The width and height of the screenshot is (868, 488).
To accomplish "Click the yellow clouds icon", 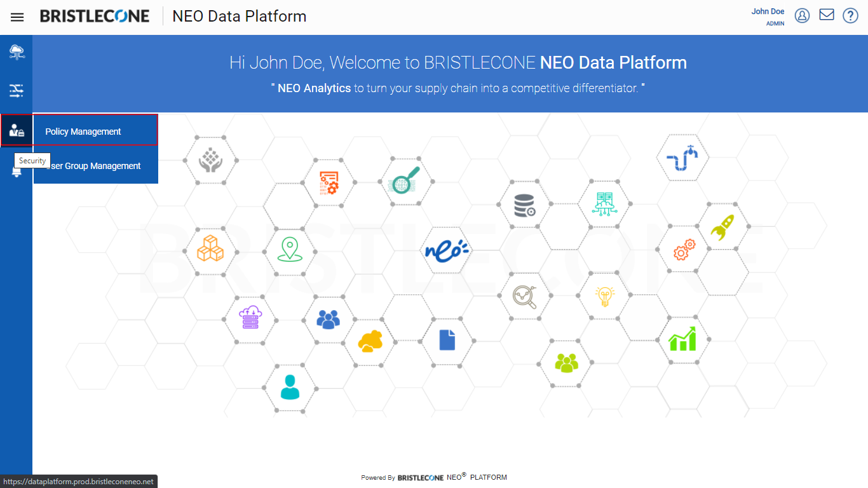I will pos(370,341).
